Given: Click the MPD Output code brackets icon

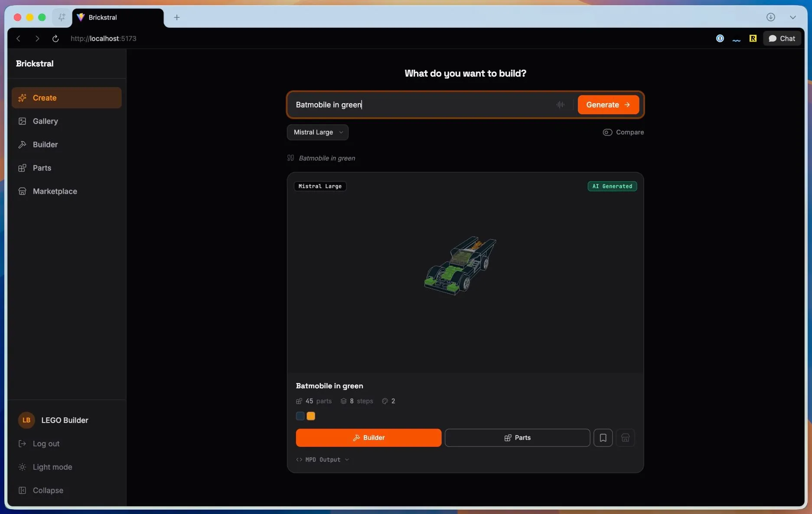Looking at the screenshot, I should pos(299,459).
